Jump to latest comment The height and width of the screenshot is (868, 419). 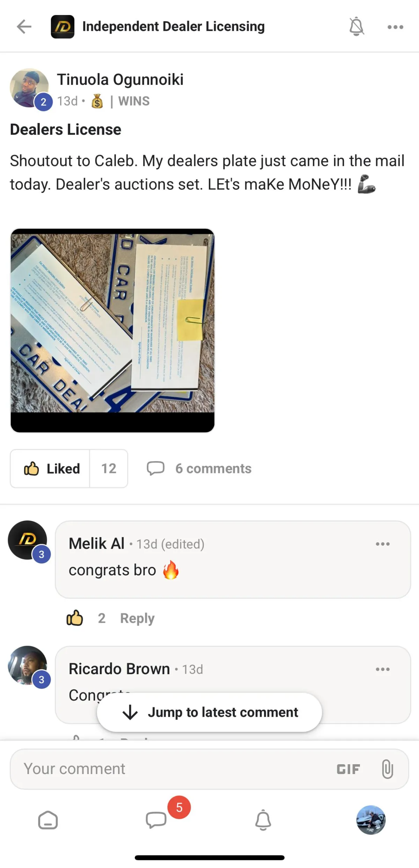pyautogui.click(x=209, y=712)
